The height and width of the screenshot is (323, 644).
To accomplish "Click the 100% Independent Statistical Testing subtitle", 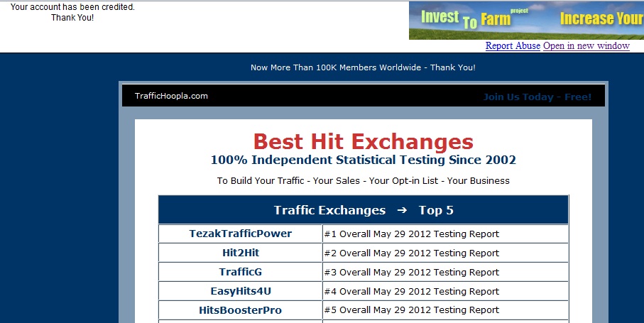I will pyautogui.click(x=363, y=160).
